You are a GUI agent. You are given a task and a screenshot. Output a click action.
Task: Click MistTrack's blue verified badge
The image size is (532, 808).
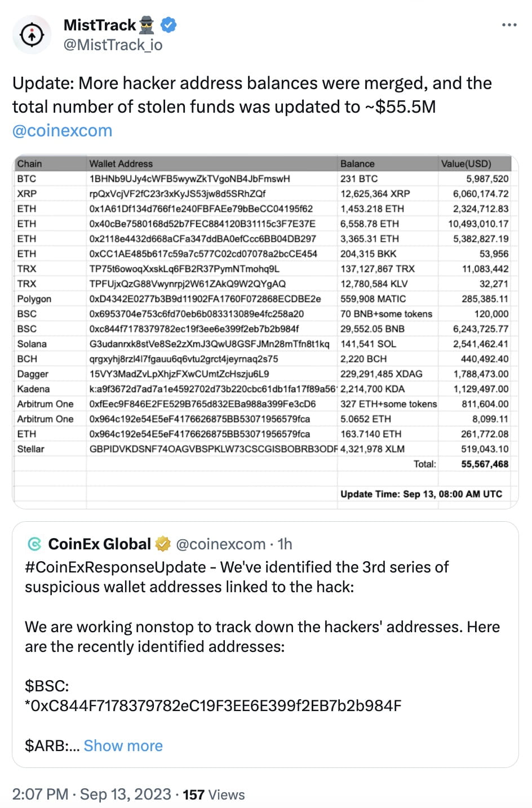[x=166, y=24]
